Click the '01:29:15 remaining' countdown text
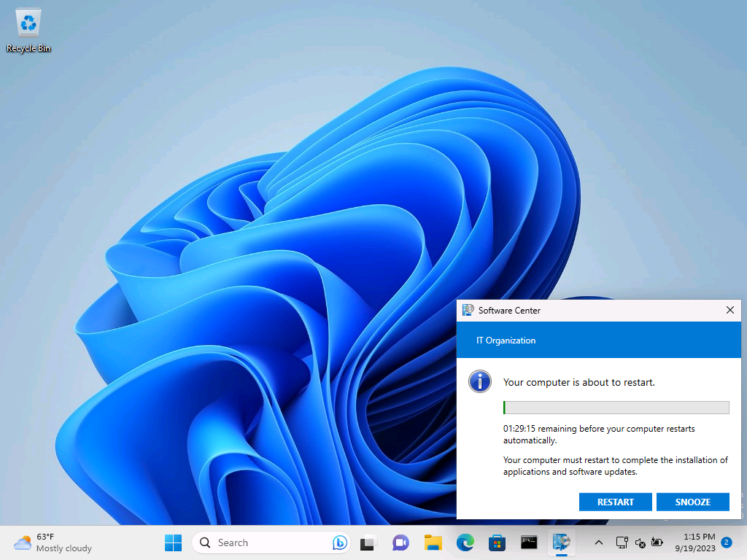 [599, 435]
